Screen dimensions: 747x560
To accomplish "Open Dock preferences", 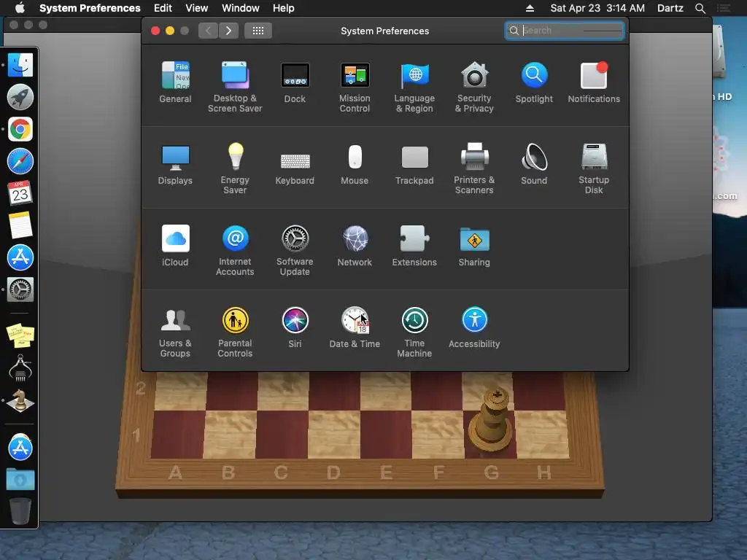I will pyautogui.click(x=295, y=82).
